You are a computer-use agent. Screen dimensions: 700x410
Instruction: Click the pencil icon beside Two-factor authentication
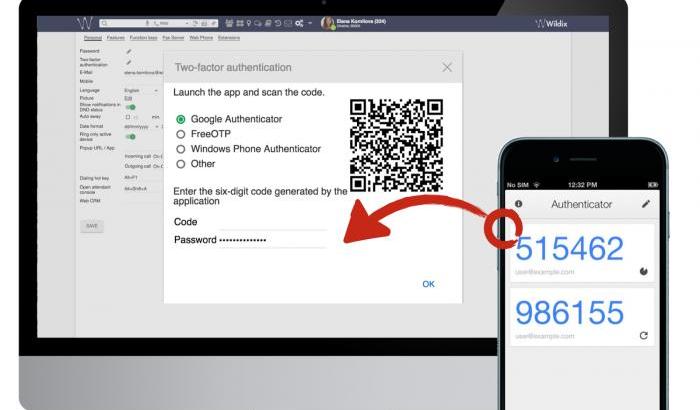pyautogui.click(x=128, y=62)
